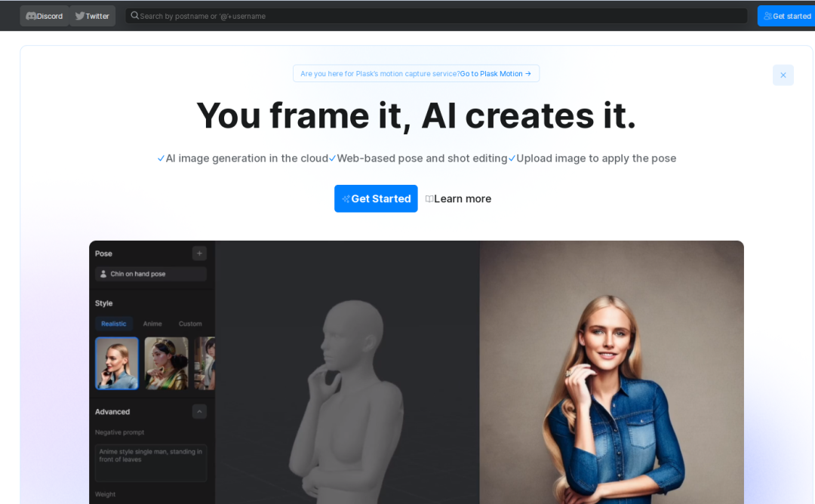The height and width of the screenshot is (504, 815).
Task: Open the Learn more link
Action: tap(458, 198)
